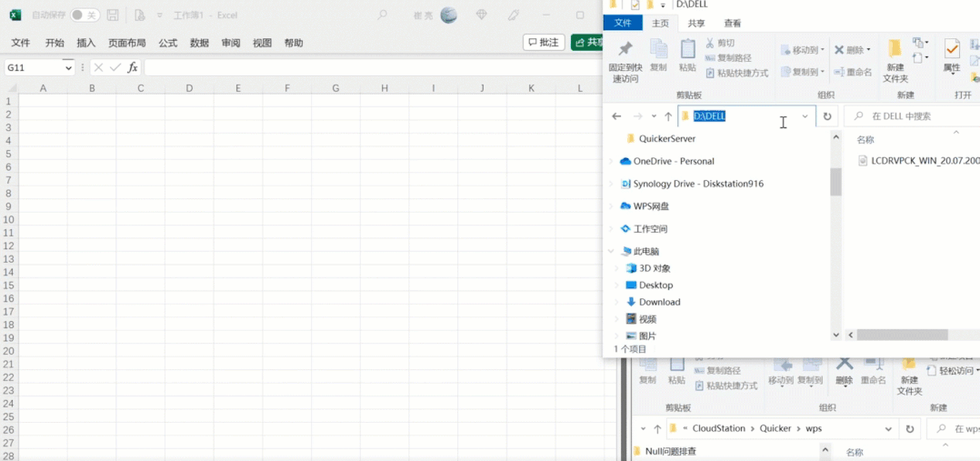Click the insert function fx icon
The width and height of the screenshot is (980, 461).
(x=133, y=67)
